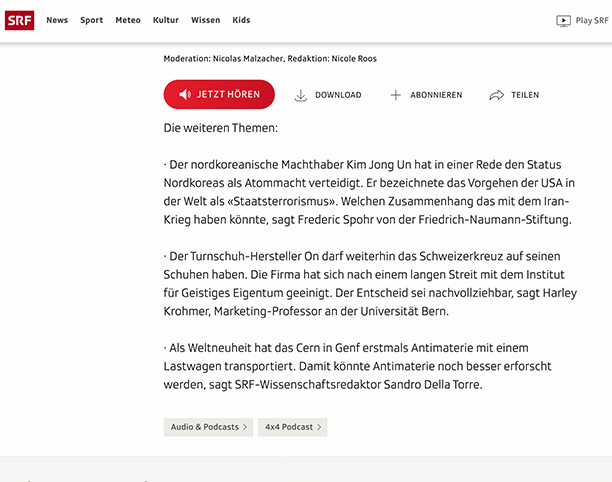Screen dimensions: 612x482
Task: Click the Play SRF text link
Action: pos(591,21)
